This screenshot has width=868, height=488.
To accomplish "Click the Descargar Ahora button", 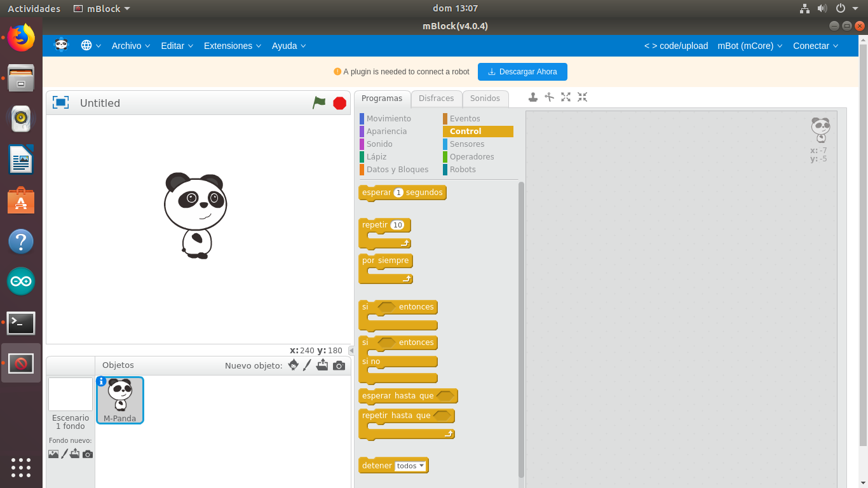I will click(522, 72).
